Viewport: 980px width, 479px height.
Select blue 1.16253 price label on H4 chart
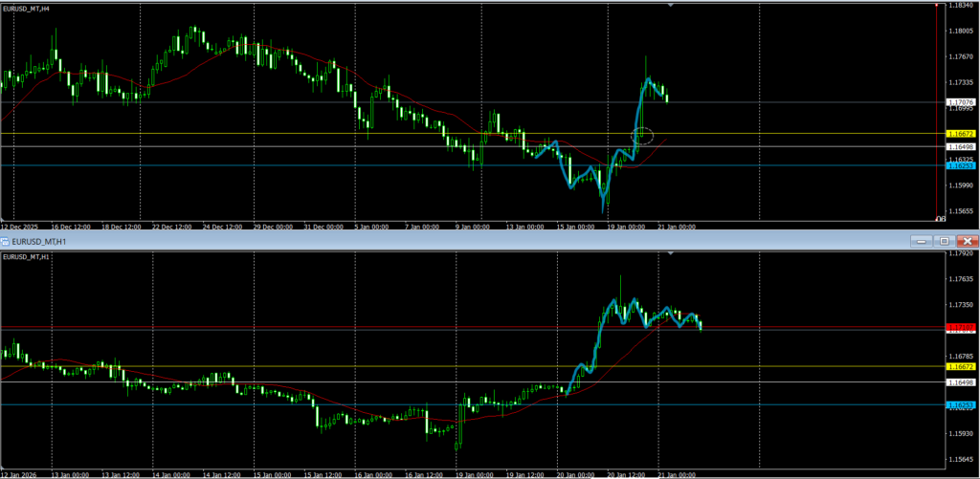coord(959,165)
